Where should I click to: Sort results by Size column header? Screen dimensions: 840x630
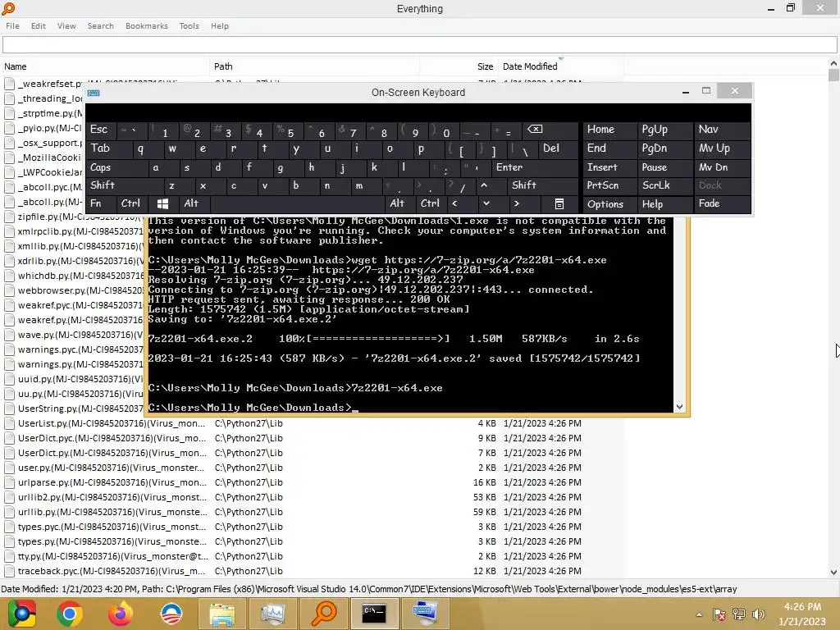[459, 66]
